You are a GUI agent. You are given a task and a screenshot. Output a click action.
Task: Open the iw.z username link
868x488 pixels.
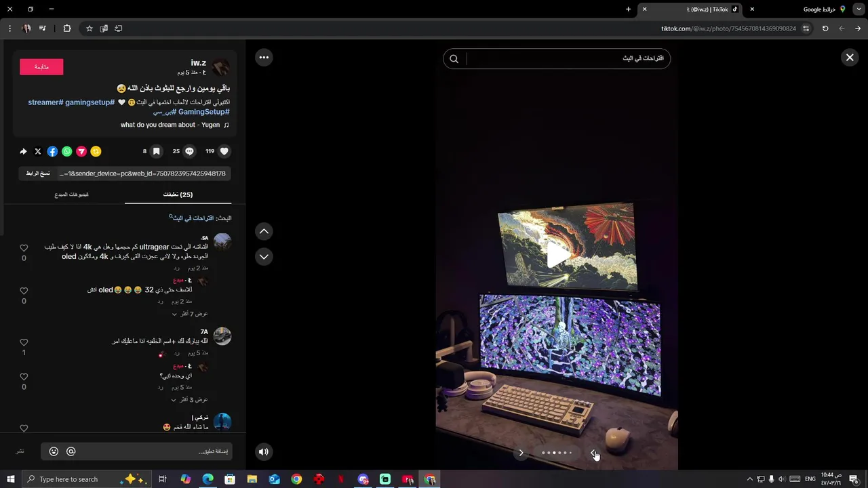coord(199,62)
